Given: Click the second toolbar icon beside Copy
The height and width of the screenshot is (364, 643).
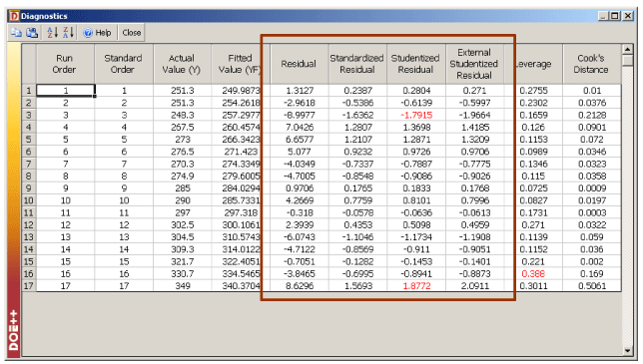Looking at the screenshot, I should pyautogui.click(x=32, y=32).
